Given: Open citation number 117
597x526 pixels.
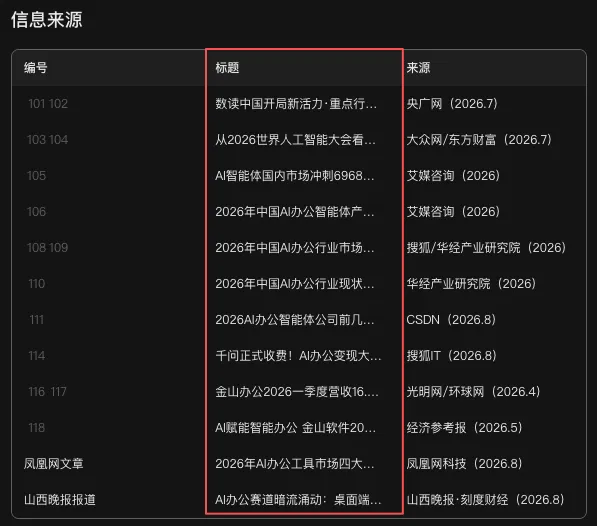Looking at the screenshot, I should pyautogui.click(x=59, y=392).
